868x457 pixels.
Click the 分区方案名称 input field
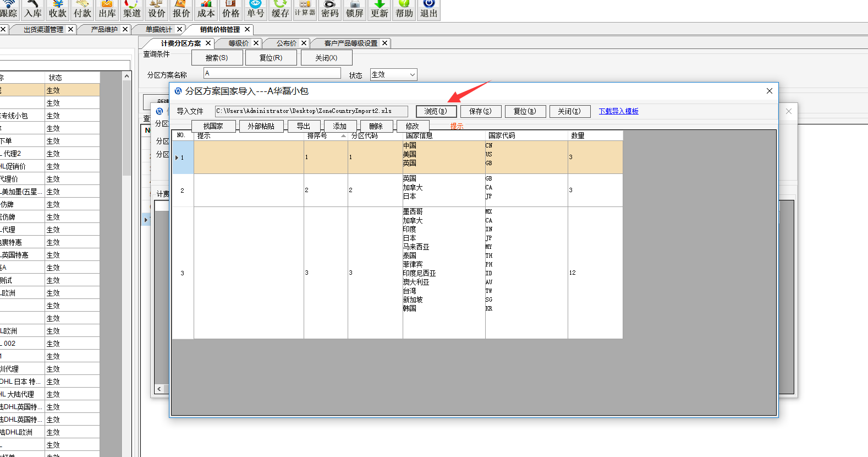272,73
